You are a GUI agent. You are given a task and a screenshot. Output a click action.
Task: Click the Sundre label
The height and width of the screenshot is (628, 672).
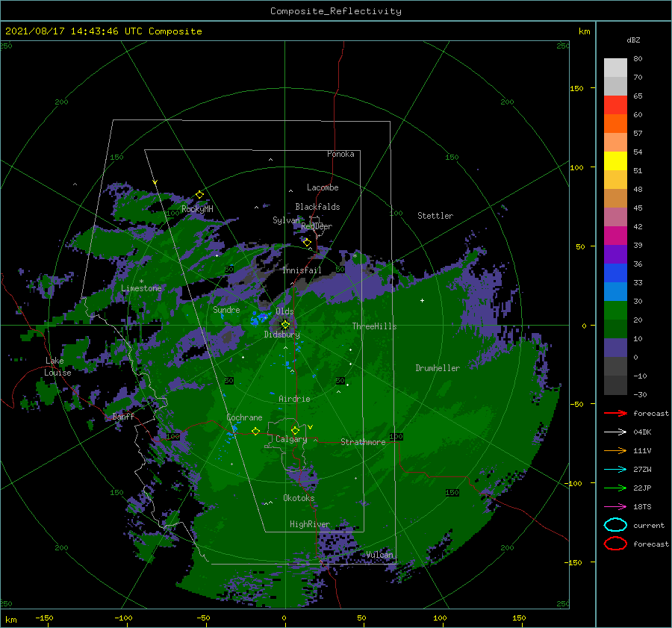coord(226,310)
